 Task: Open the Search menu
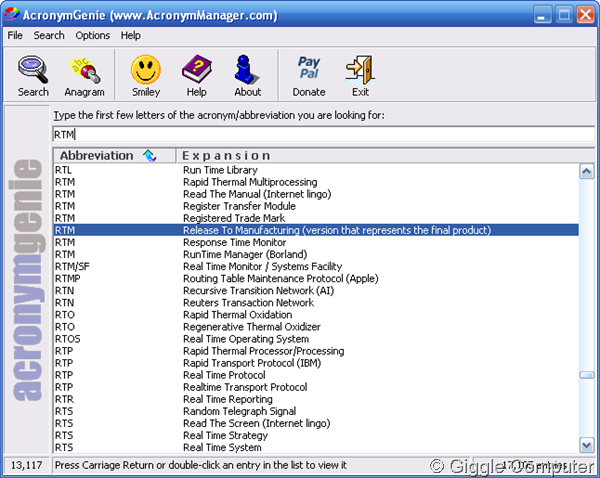pos(49,35)
